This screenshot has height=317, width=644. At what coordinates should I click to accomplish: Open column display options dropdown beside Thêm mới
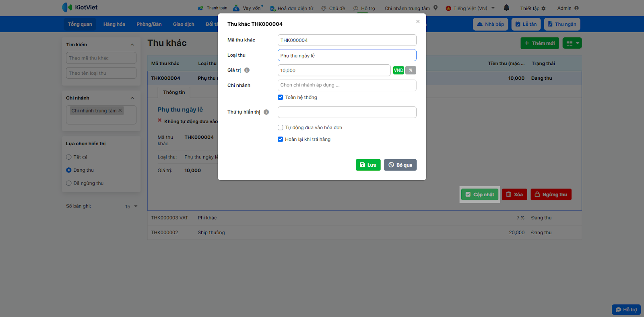(x=572, y=43)
